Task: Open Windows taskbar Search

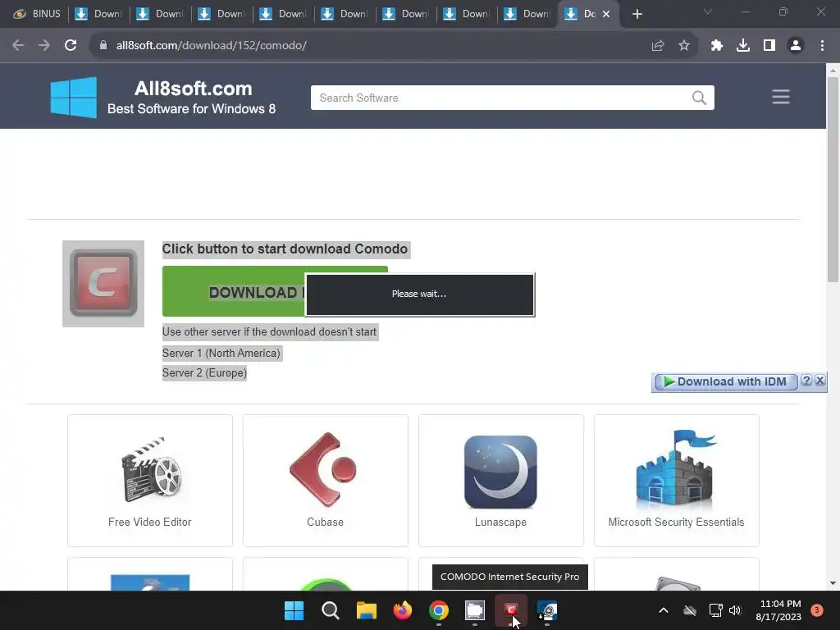Action: click(330, 610)
